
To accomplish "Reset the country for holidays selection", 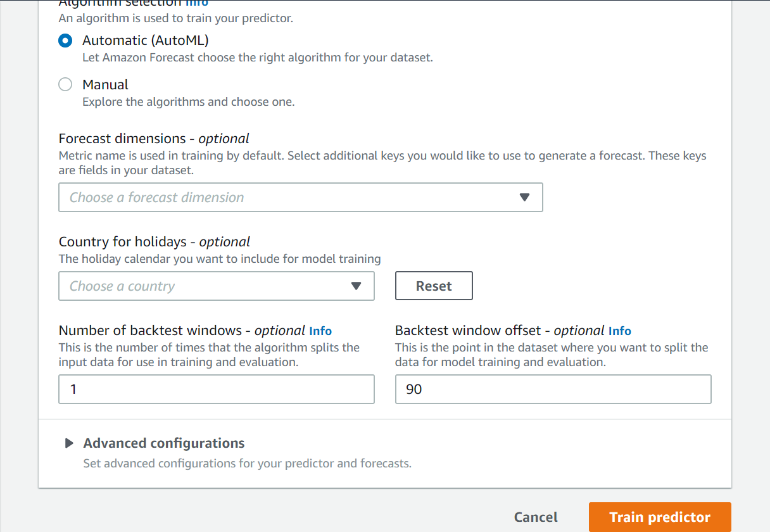I will click(434, 286).
